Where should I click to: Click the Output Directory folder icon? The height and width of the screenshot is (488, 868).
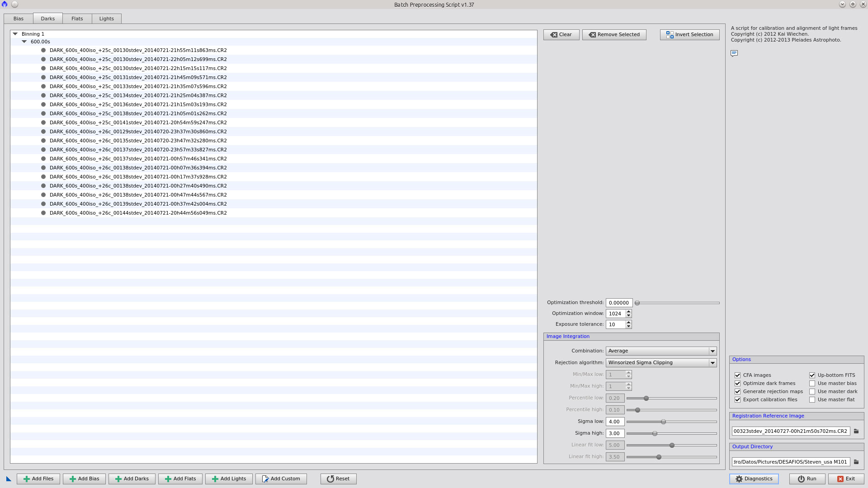click(856, 462)
